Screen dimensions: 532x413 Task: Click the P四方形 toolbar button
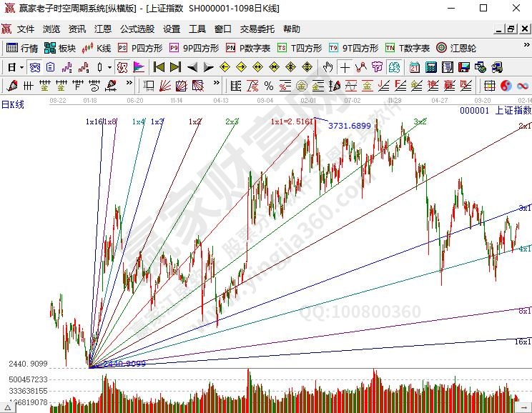(x=140, y=49)
